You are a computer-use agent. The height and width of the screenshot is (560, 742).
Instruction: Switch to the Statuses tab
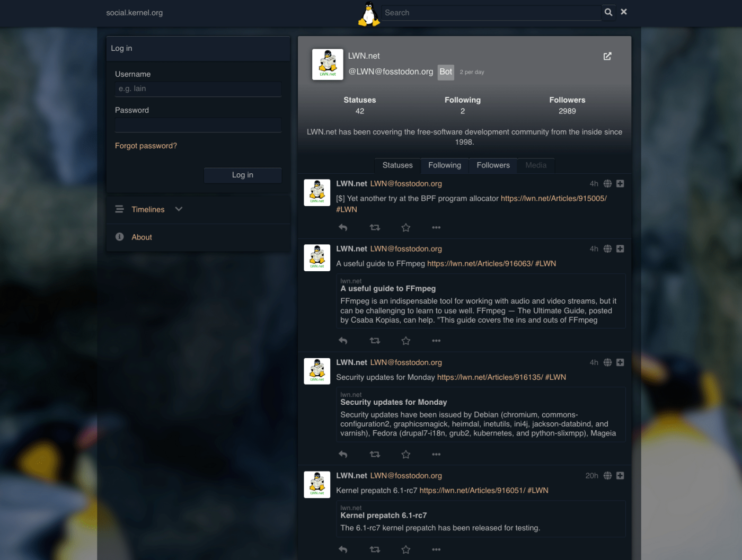click(x=397, y=165)
